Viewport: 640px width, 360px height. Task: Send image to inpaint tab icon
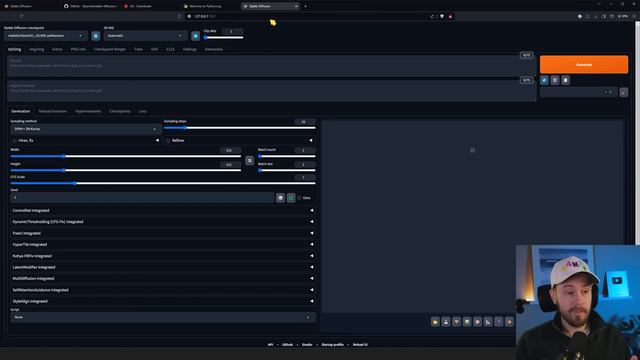pos(478,322)
